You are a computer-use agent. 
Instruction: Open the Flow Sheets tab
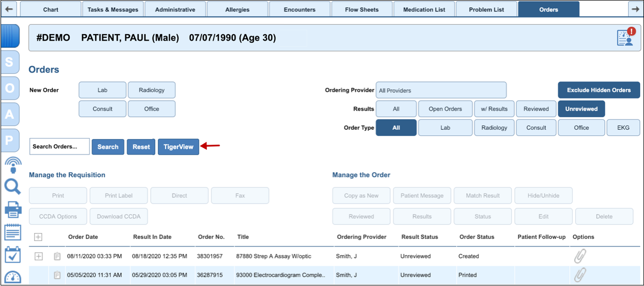pos(362,9)
